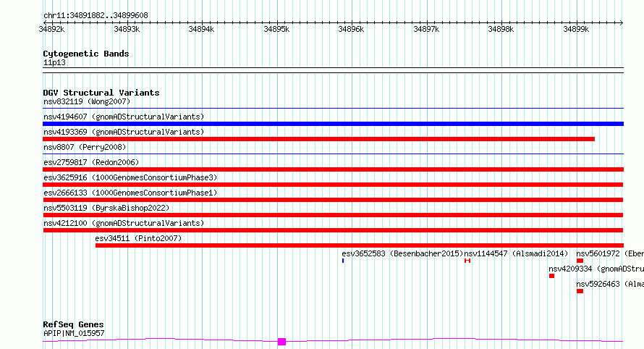The image size is (644, 349).
Task: Click the 34897k ruler tick
Action: click(x=426, y=29)
